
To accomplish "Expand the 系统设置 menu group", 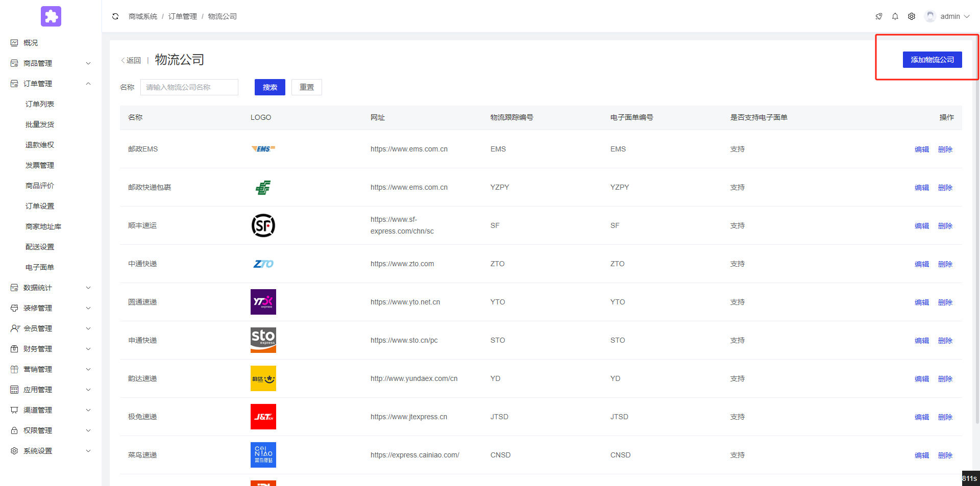I will [x=50, y=451].
